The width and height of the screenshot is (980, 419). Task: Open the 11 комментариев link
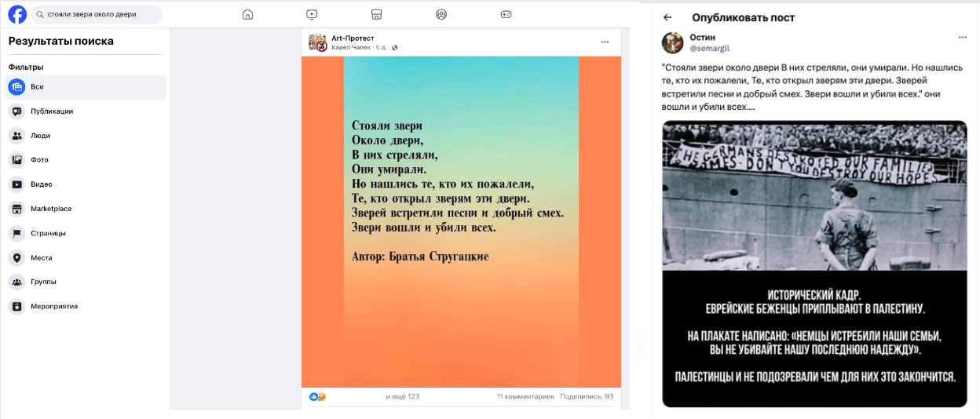click(525, 396)
